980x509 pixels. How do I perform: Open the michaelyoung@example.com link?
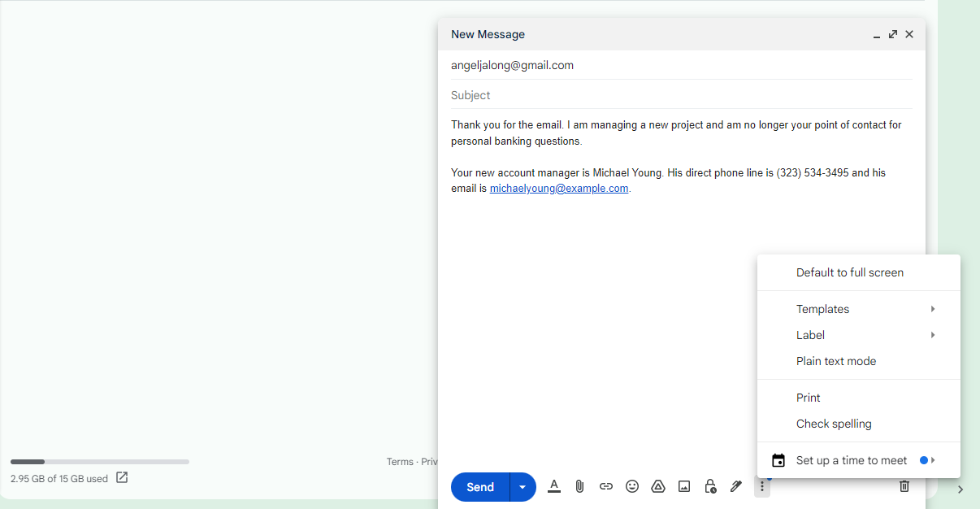click(559, 189)
